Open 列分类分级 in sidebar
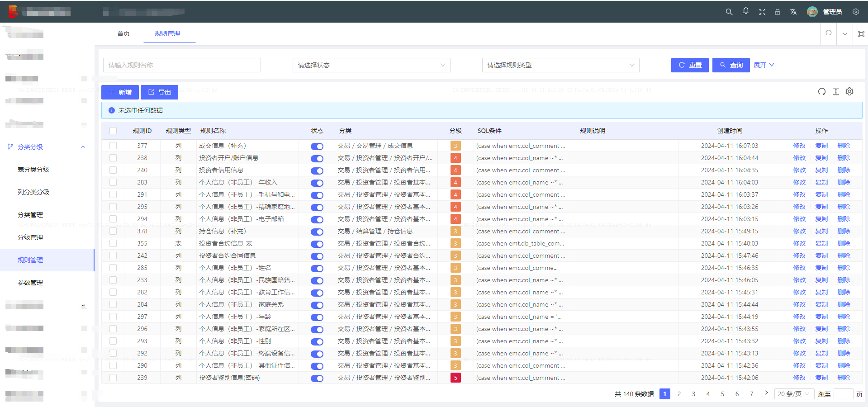868x407 pixels. pyautogui.click(x=33, y=192)
